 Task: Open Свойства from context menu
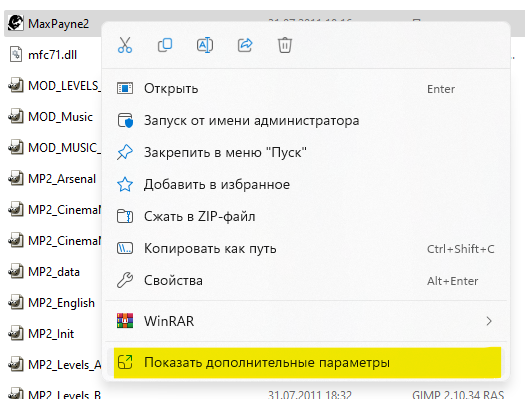coord(306,281)
